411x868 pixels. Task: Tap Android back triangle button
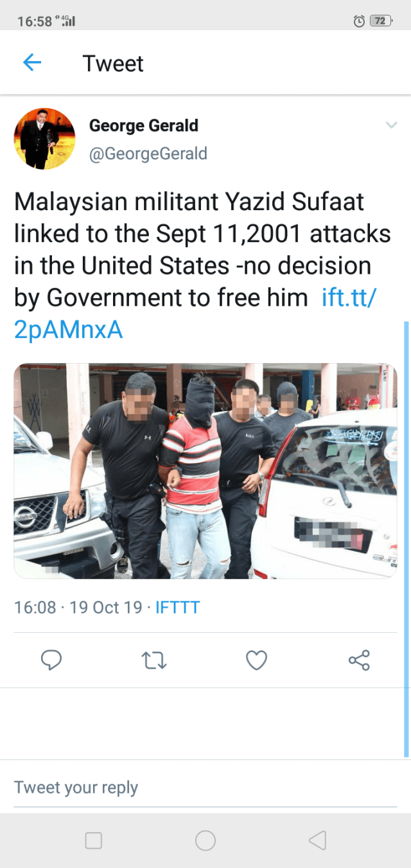coord(317,840)
